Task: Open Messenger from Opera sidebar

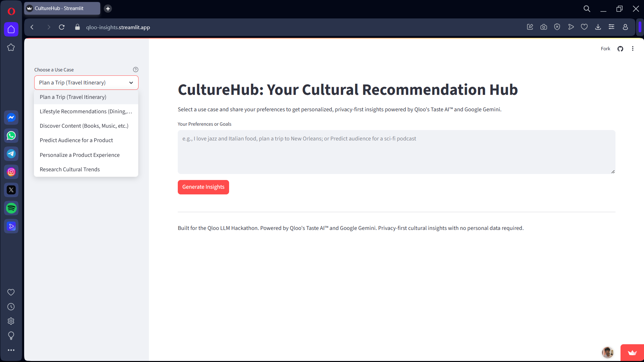Action: click(x=11, y=118)
